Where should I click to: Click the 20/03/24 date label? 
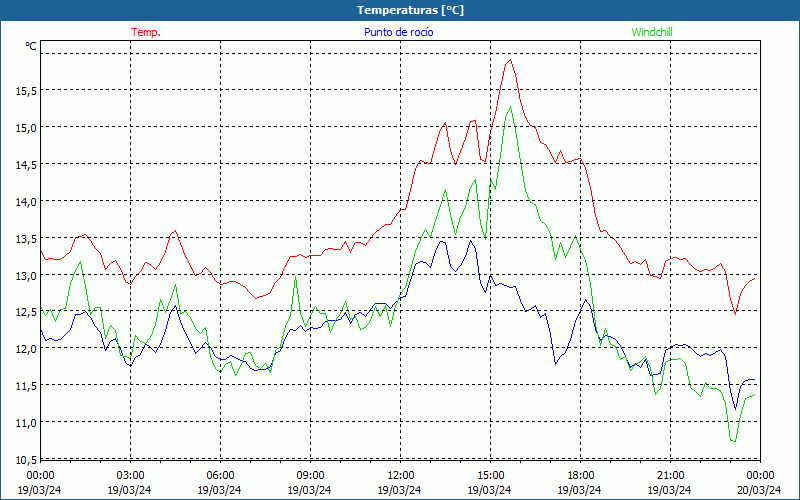pos(759,490)
